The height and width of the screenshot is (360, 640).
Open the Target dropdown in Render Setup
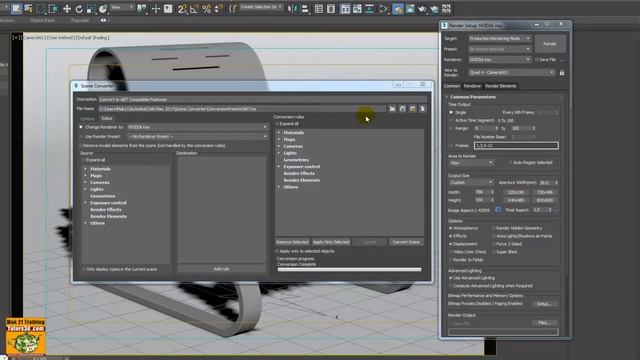point(500,38)
